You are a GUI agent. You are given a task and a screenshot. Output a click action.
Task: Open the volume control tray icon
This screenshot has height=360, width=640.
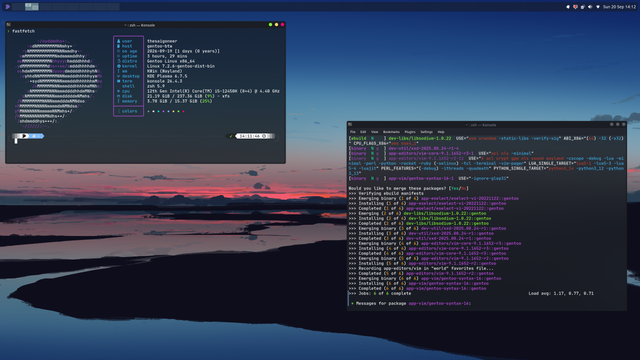[590, 7]
